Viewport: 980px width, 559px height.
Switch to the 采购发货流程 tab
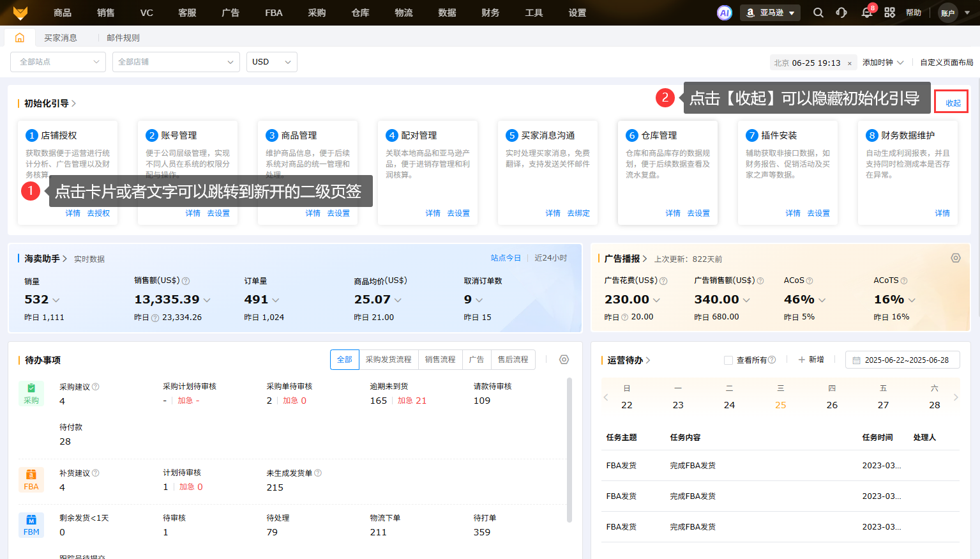pyautogui.click(x=388, y=360)
